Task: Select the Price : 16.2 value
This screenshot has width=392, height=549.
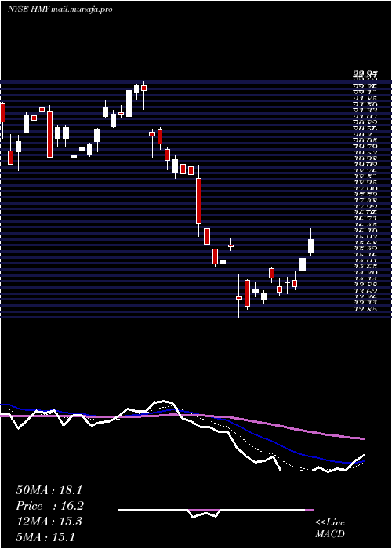Action: [x=49, y=506]
